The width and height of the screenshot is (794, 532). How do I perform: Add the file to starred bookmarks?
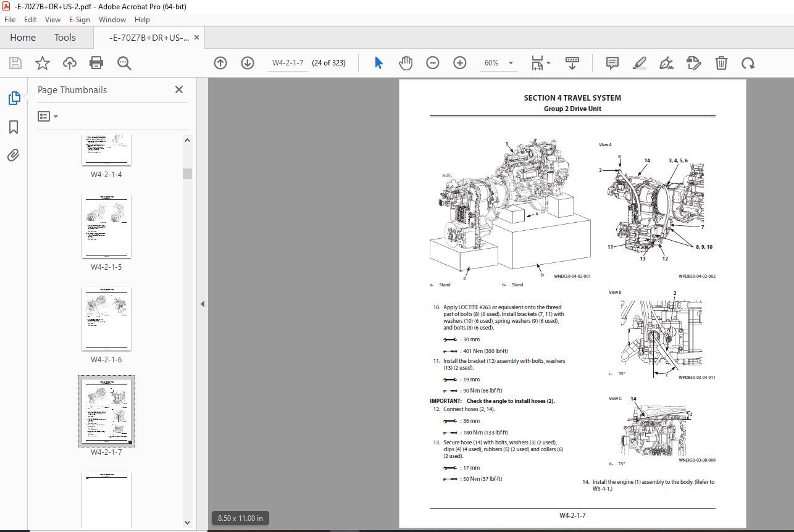[x=43, y=63]
